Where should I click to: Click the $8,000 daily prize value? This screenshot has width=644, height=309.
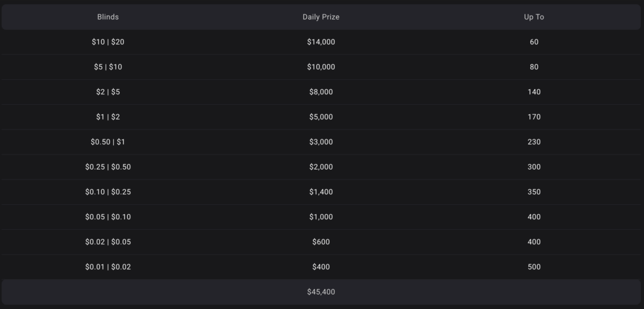[x=321, y=92]
